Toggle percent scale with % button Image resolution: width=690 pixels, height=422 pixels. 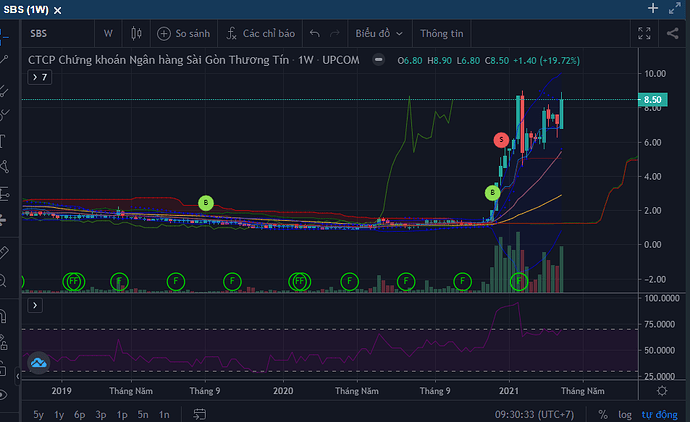pyautogui.click(x=602, y=414)
